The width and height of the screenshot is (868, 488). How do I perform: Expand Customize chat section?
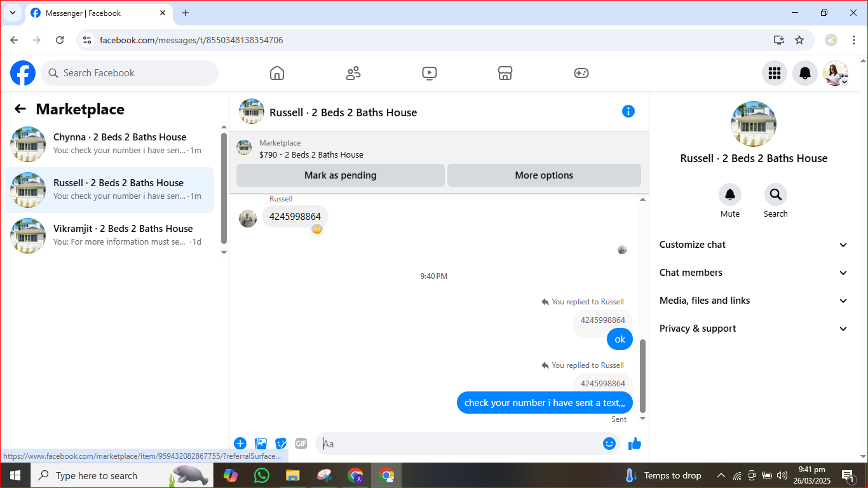(754, 245)
